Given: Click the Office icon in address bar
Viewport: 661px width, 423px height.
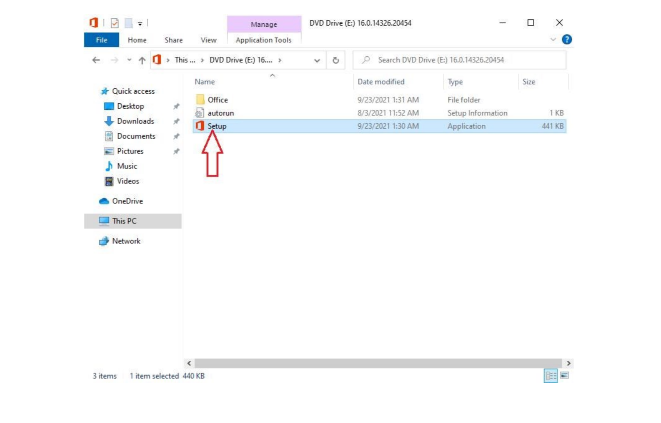Looking at the screenshot, I should click(157, 60).
